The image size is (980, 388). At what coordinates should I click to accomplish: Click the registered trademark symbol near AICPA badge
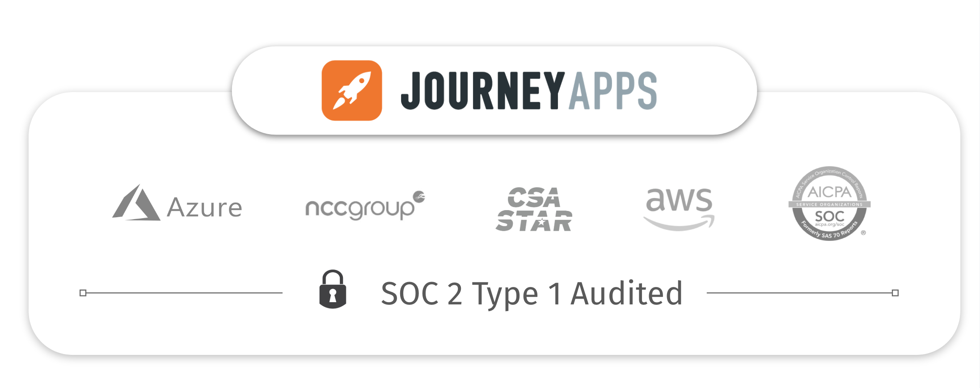tap(863, 232)
